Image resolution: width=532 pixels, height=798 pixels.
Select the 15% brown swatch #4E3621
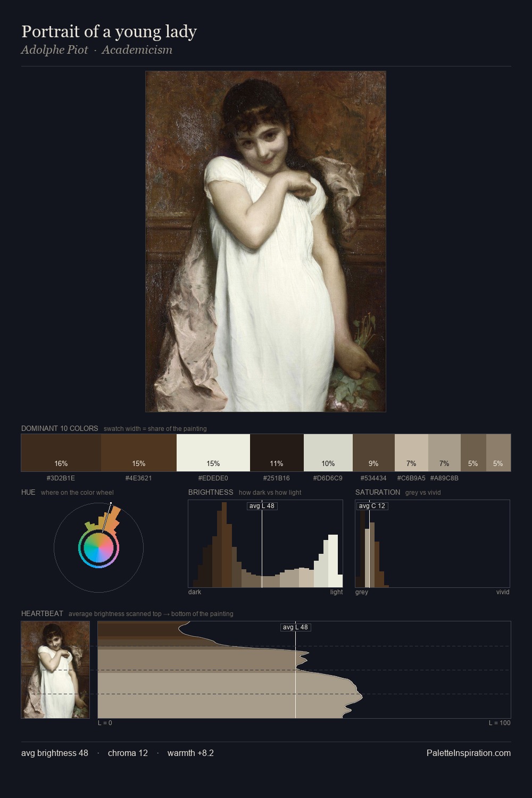tap(139, 453)
